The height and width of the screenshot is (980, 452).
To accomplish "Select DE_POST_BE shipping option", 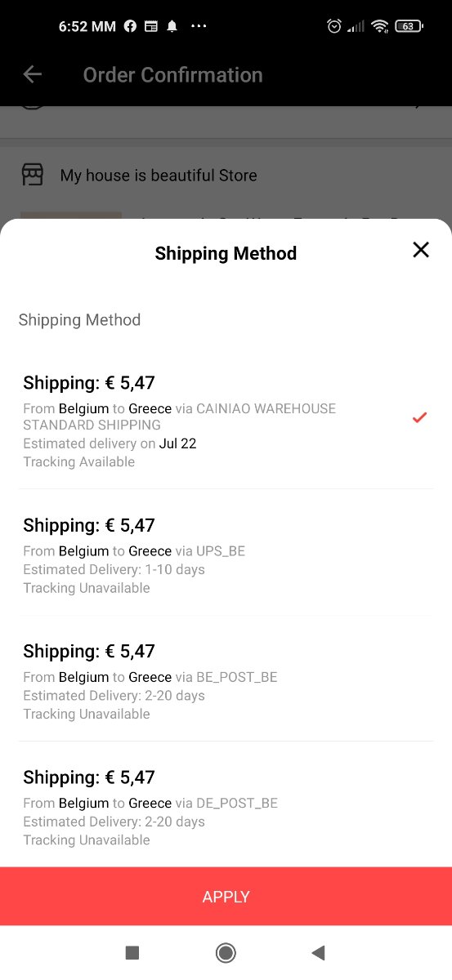I will point(226,804).
